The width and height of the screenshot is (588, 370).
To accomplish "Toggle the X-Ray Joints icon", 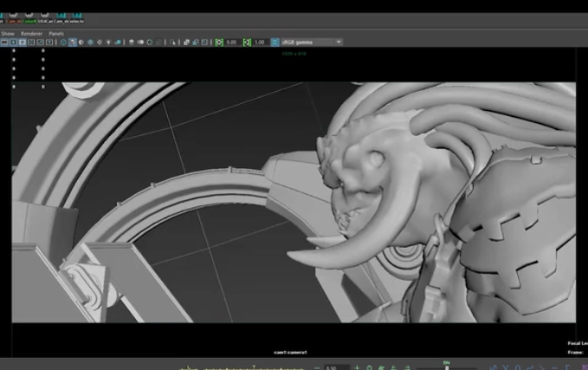I will [204, 42].
